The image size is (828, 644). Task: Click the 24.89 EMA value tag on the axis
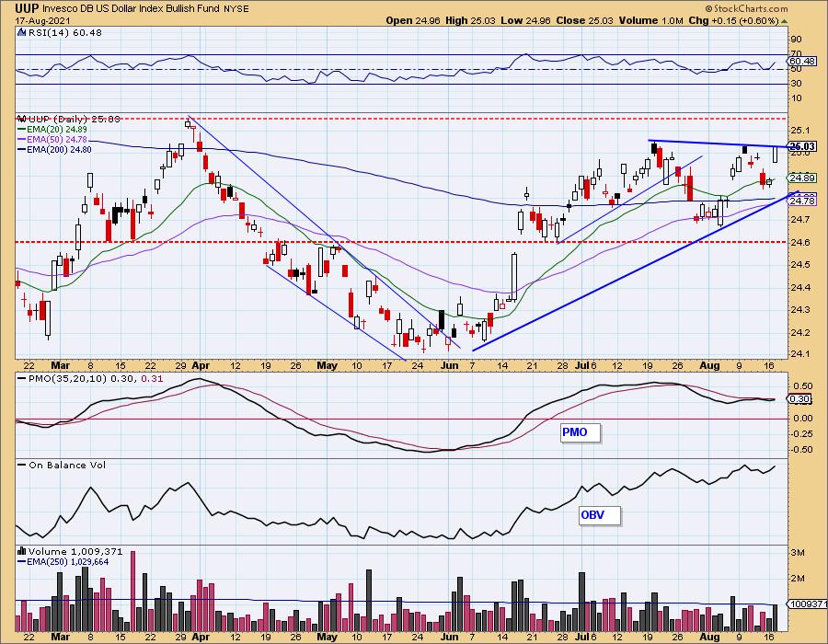[801, 178]
